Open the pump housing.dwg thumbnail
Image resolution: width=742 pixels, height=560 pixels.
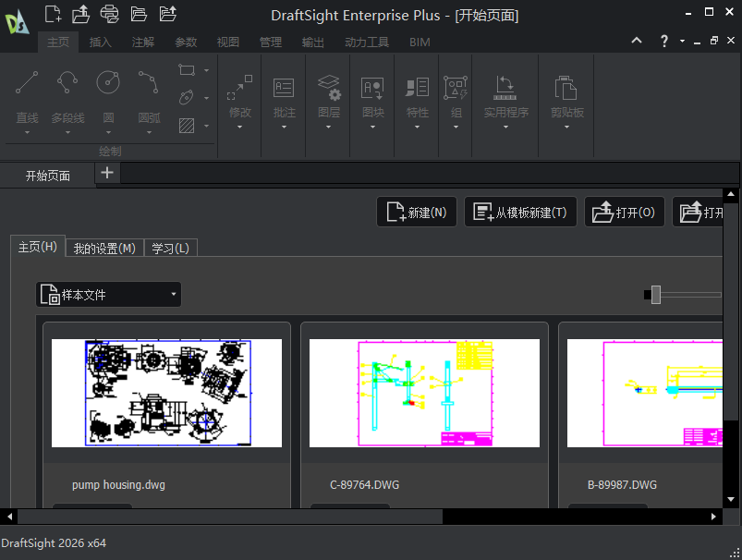coord(166,393)
